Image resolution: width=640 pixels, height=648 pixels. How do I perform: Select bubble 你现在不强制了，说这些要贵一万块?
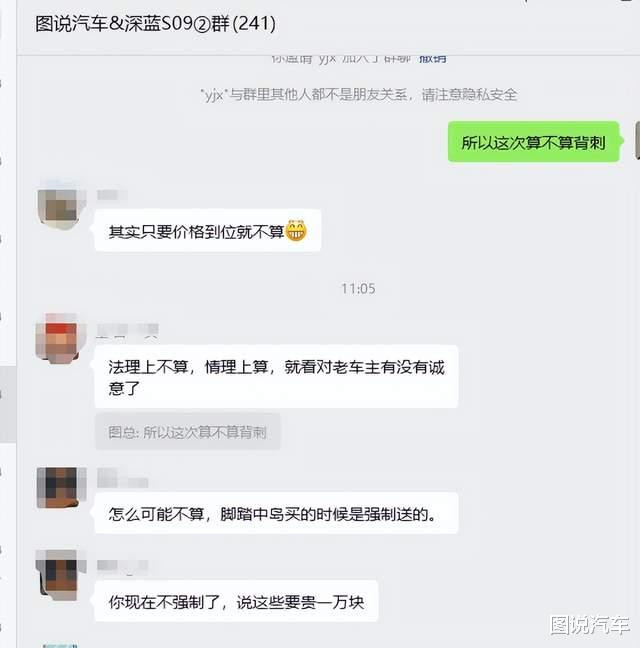(x=236, y=601)
